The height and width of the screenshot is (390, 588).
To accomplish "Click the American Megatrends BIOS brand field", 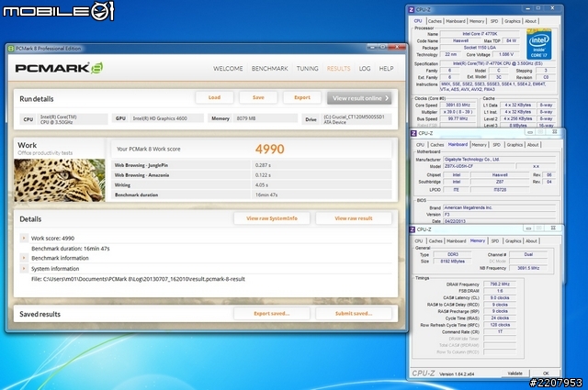I will click(x=500, y=207).
